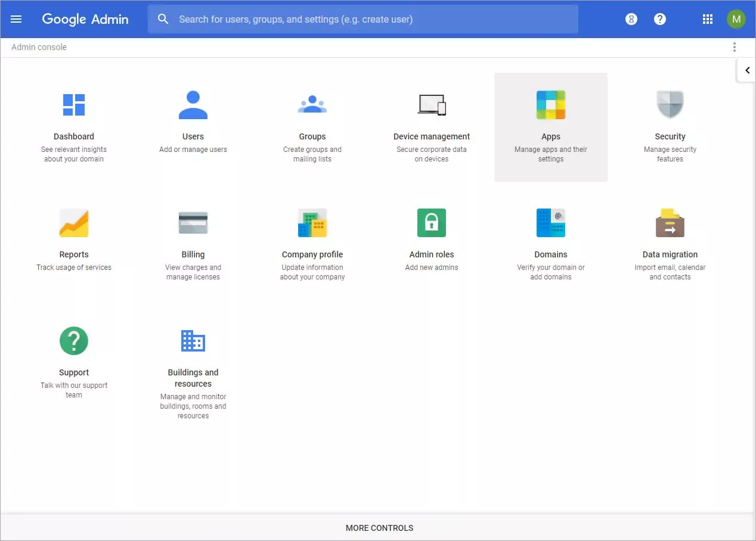Open the hamburger main menu
This screenshot has height=541, width=756.
pos(16,19)
